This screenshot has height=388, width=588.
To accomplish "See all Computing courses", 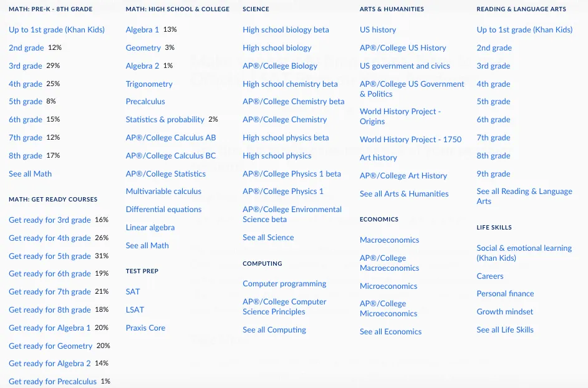I will 274,329.
